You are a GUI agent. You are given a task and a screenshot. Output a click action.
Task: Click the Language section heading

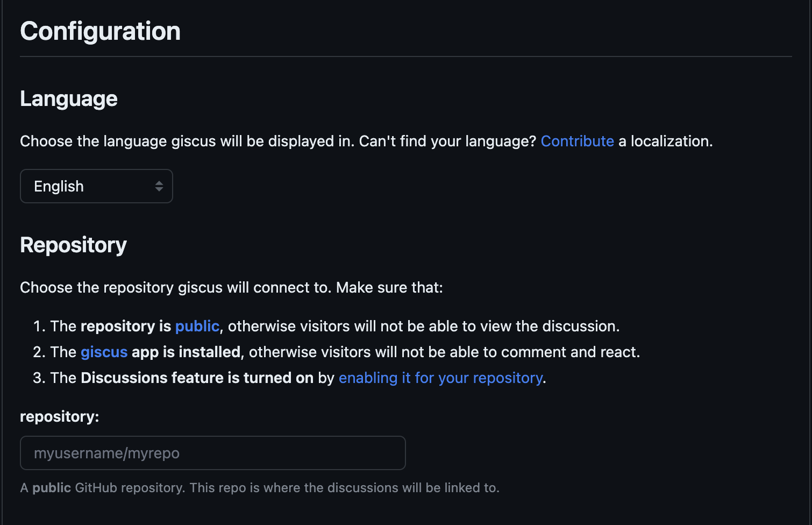pyautogui.click(x=69, y=99)
